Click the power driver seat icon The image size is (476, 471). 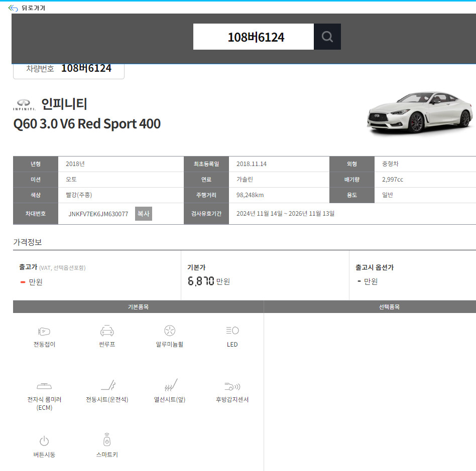coord(107,385)
